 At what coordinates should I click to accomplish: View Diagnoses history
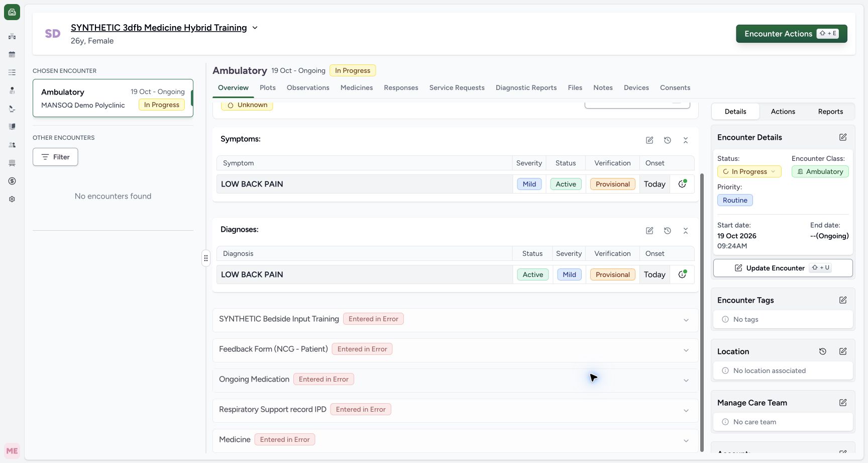pyautogui.click(x=668, y=231)
